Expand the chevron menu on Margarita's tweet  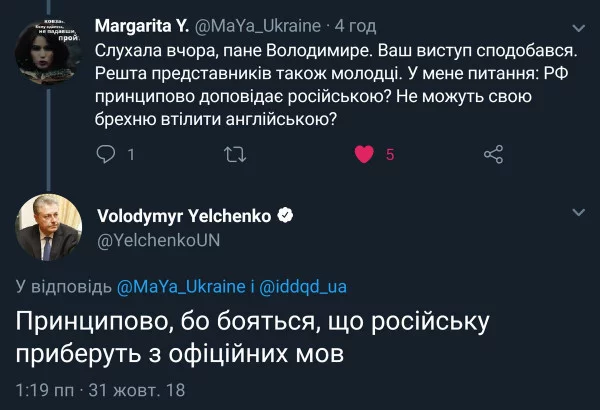579,28
